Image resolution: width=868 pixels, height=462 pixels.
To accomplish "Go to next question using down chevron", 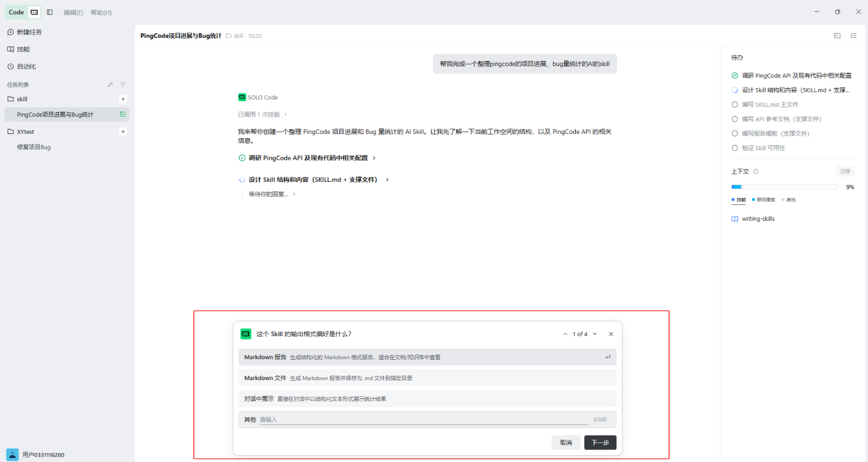I will tap(595, 334).
